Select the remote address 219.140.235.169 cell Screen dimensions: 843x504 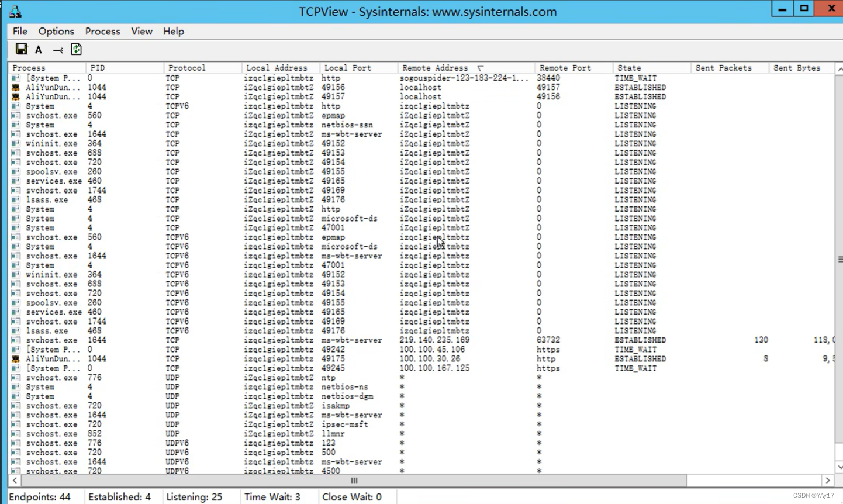click(x=434, y=340)
